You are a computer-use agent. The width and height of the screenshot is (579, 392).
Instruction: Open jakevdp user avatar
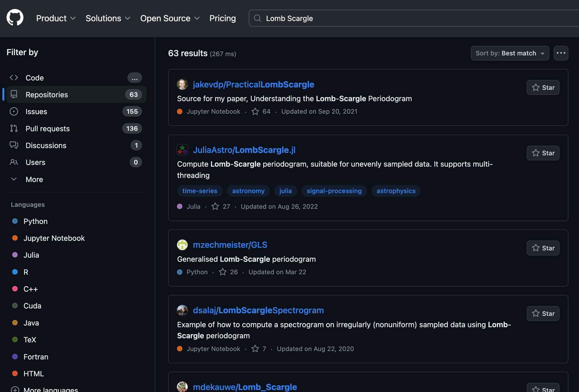pos(182,84)
